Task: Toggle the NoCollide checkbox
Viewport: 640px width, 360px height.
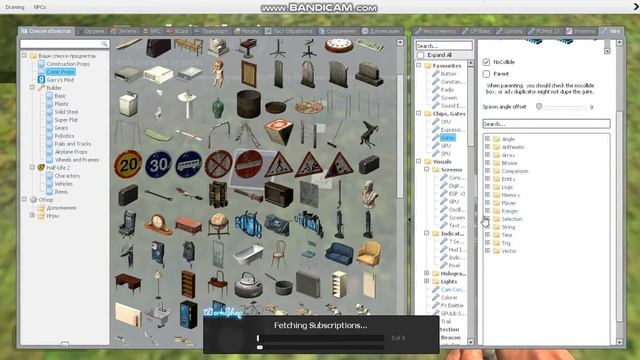Action: pyautogui.click(x=486, y=62)
